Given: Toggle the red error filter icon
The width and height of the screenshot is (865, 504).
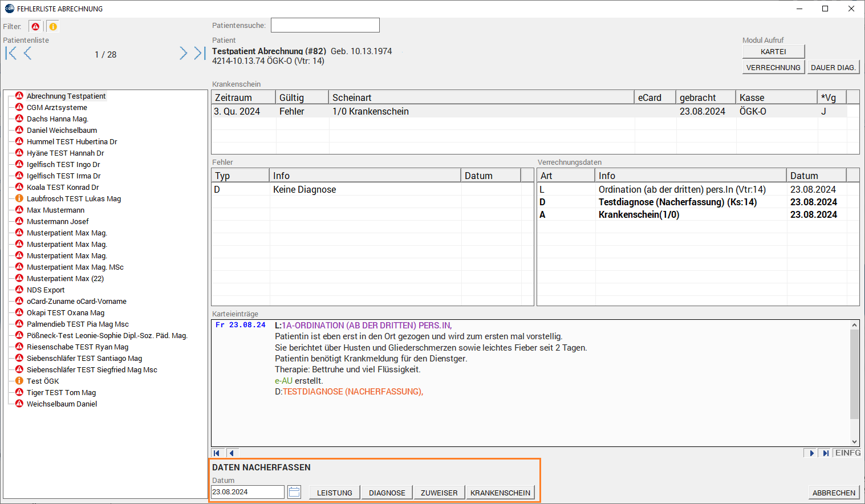Looking at the screenshot, I should pos(35,26).
